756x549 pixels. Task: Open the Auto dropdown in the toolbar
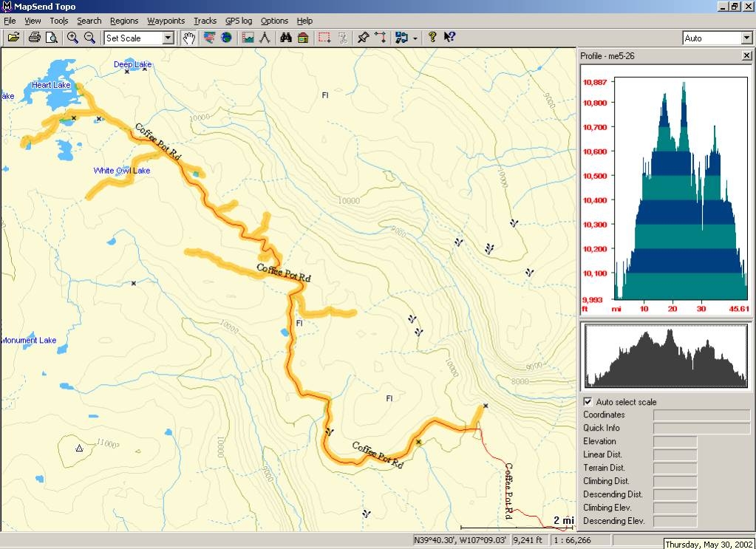[x=746, y=38]
